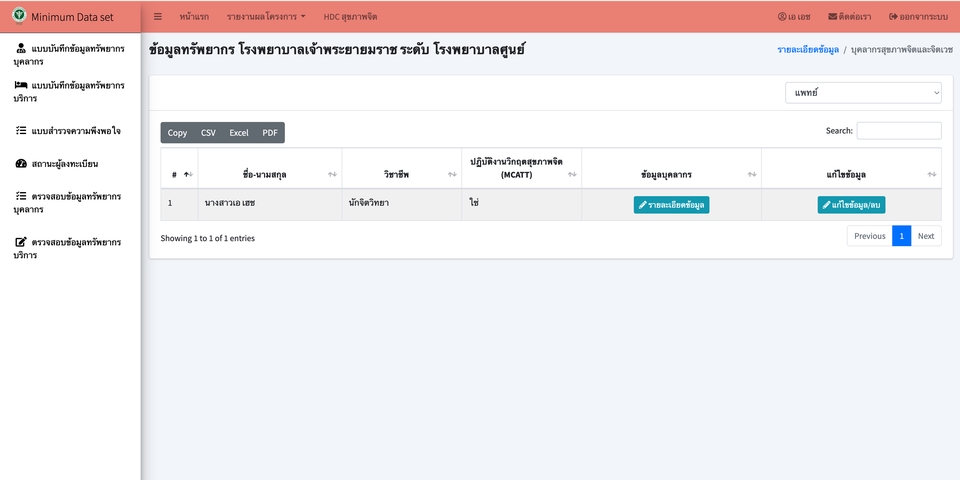Export table to Excel
960x480 pixels.
coord(239,132)
